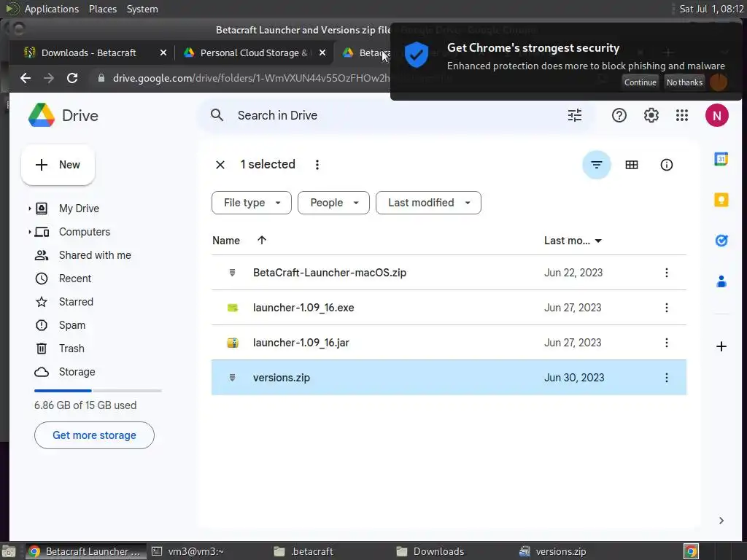Select versions.zip file row
This screenshot has height=560, width=747.
pos(449,378)
